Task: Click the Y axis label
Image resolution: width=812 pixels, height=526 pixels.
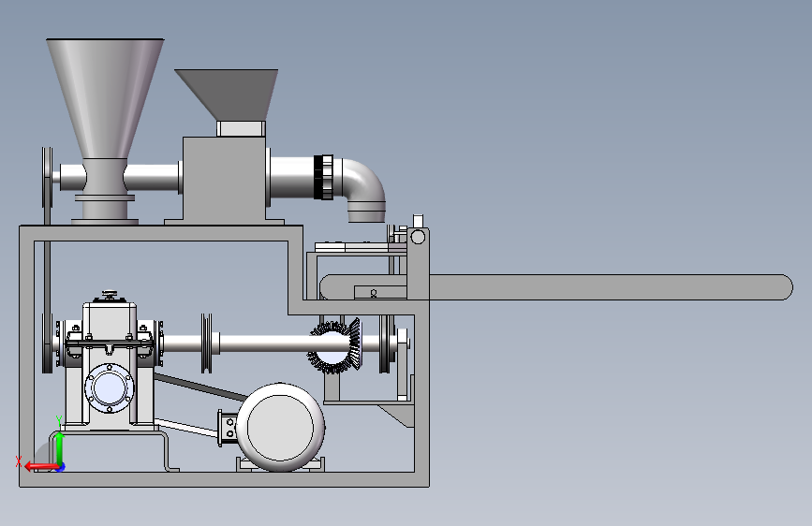Action: [x=59, y=421]
